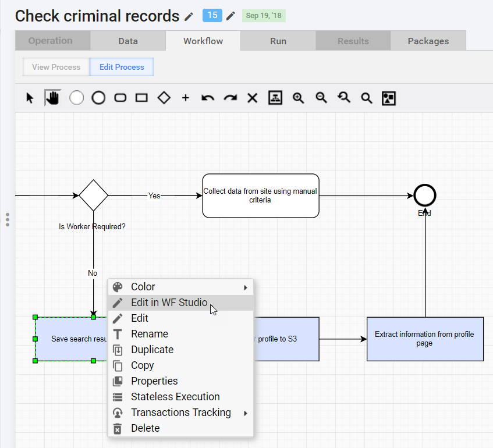The width and height of the screenshot is (493, 448).
Task: Click the No connector label
Action: pos(93,273)
